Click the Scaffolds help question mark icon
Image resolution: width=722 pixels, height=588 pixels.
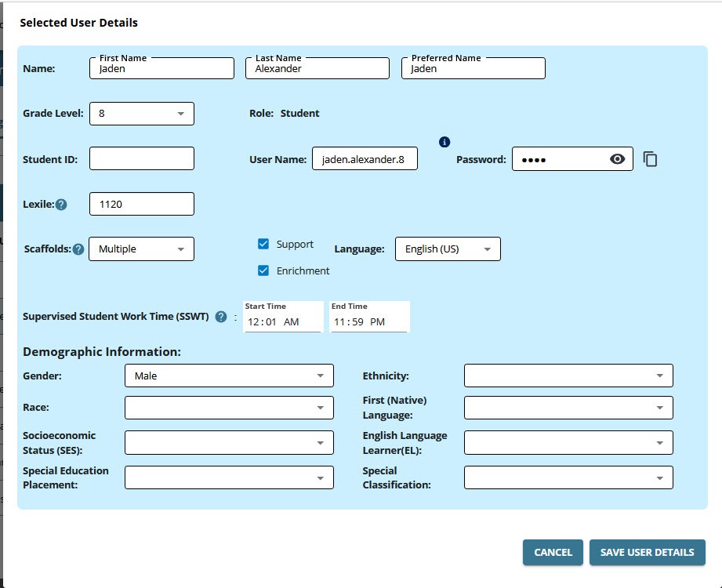pyautogui.click(x=78, y=249)
